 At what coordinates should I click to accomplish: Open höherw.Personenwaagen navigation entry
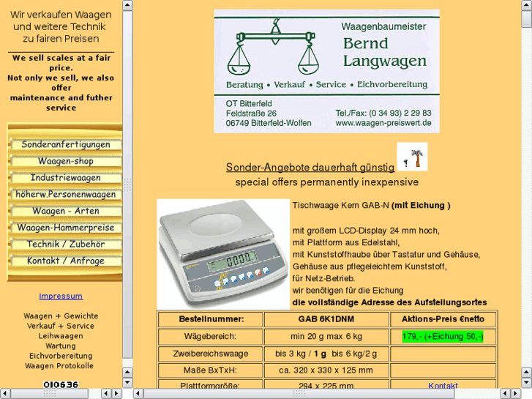click(x=66, y=195)
